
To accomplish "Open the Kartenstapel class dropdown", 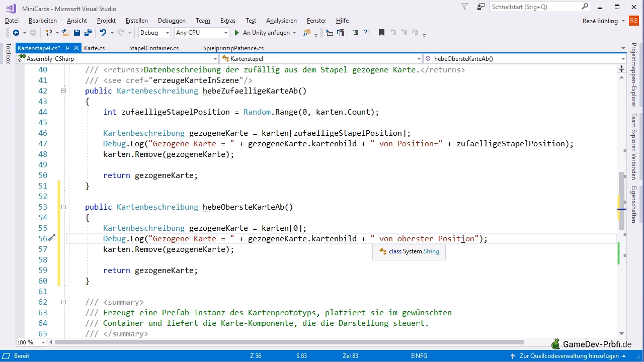I will (321, 59).
